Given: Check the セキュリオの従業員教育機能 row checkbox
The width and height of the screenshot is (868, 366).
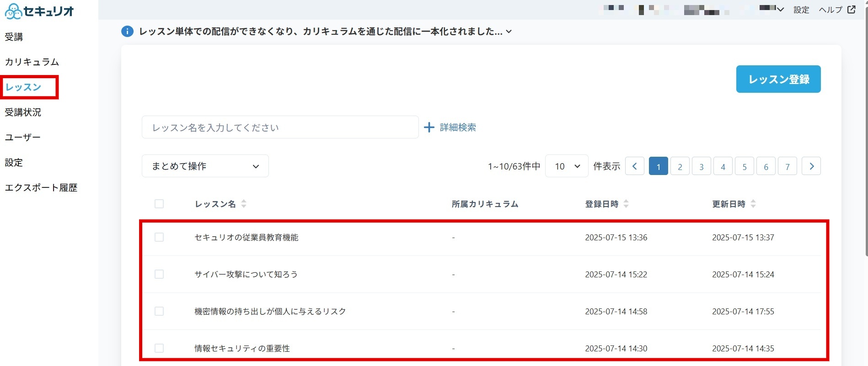Looking at the screenshot, I should point(159,237).
